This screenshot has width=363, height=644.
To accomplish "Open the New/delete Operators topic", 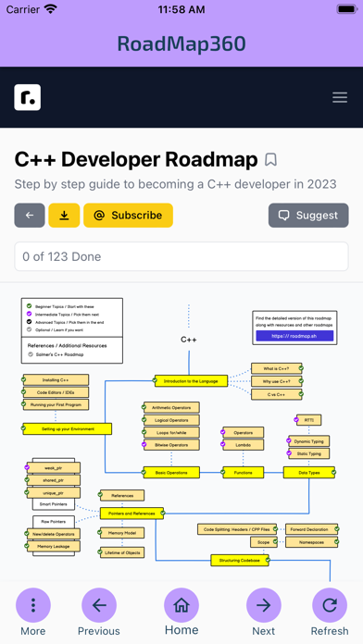I will 54,534.
